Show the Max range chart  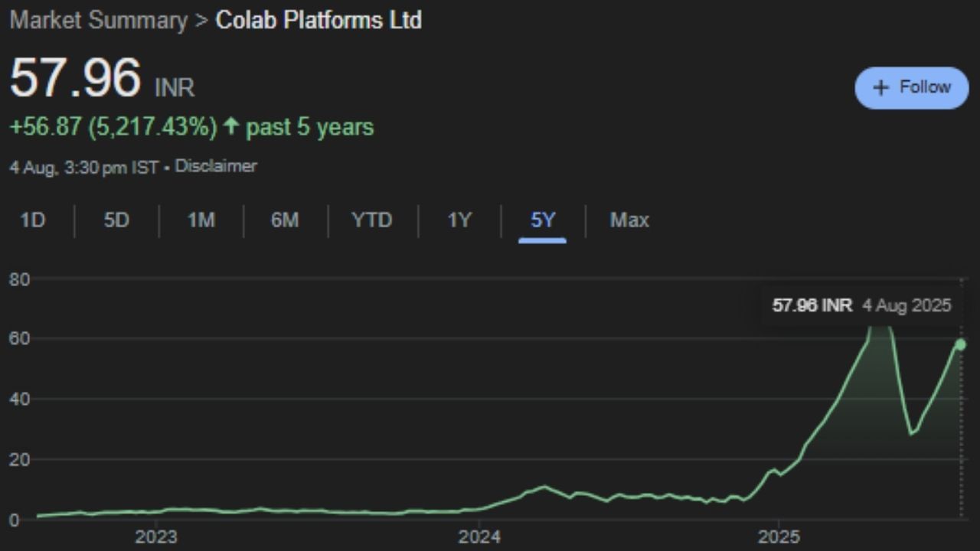[629, 220]
